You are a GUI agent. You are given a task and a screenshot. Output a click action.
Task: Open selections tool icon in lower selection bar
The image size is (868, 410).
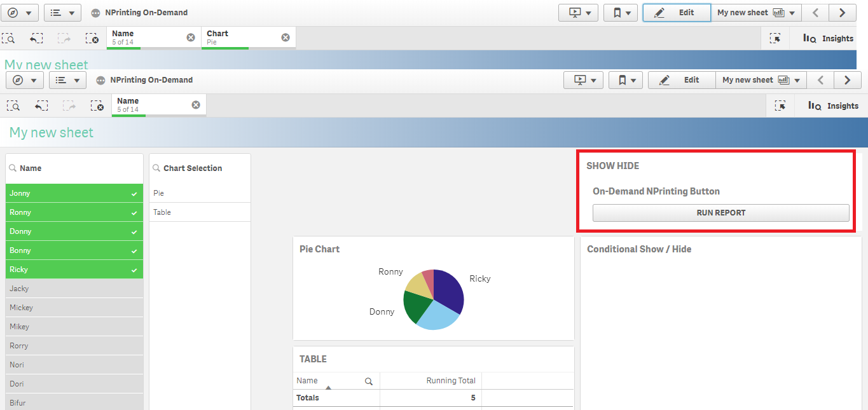(x=780, y=106)
